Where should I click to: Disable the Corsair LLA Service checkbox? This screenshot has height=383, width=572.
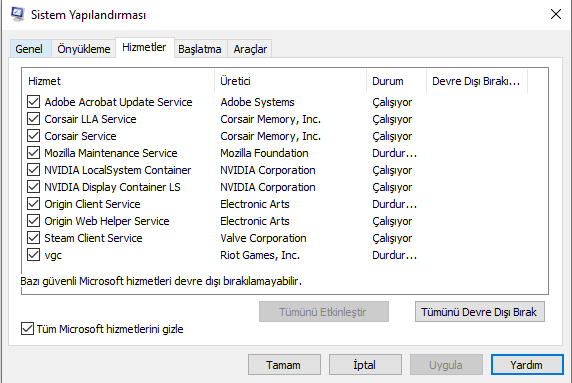34,119
